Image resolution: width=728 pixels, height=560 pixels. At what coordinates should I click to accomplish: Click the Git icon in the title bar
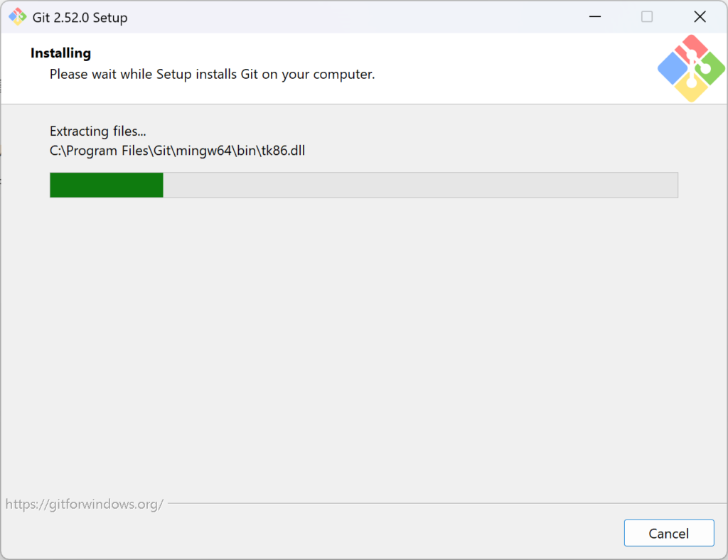[17, 17]
